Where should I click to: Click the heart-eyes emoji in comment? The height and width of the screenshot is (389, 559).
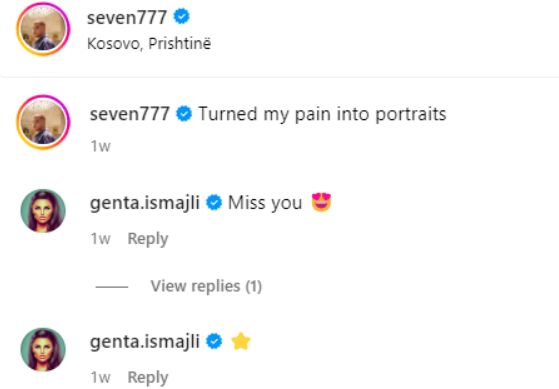tap(321, 202)
